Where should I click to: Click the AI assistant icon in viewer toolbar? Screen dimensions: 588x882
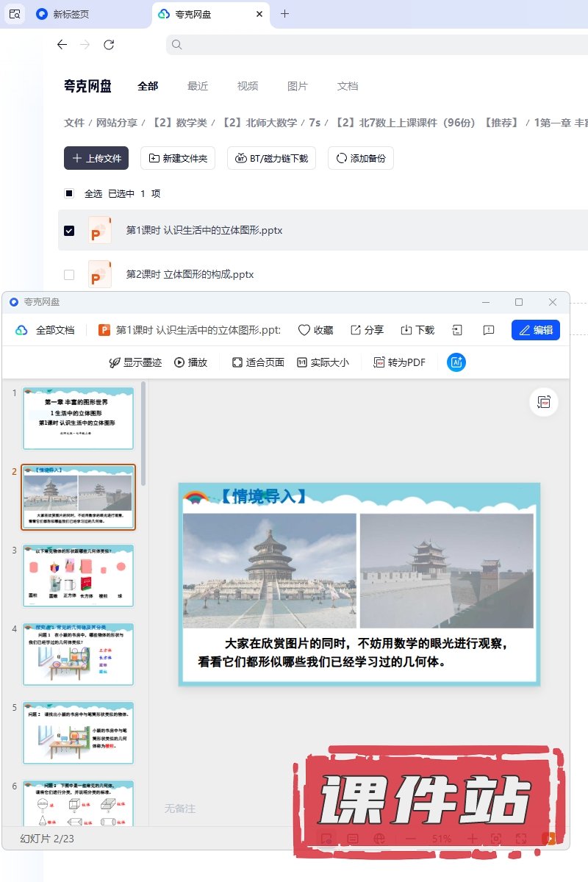coord(456,362)
